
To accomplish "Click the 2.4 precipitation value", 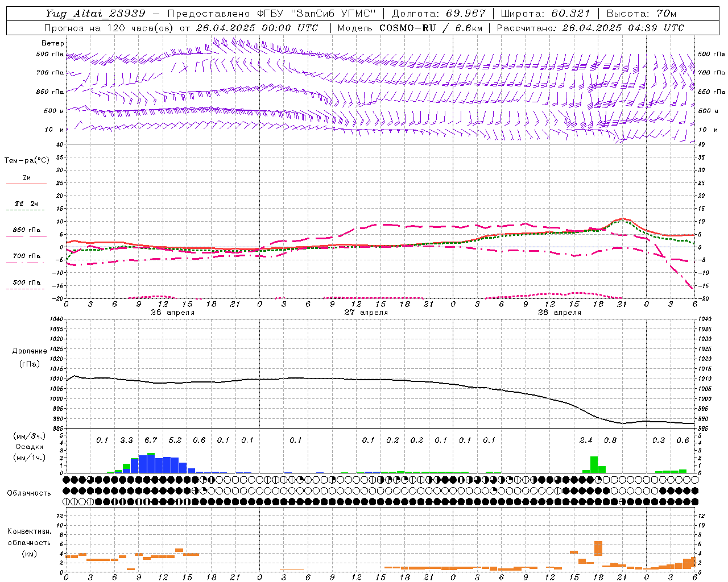I will tap(586, 440).
